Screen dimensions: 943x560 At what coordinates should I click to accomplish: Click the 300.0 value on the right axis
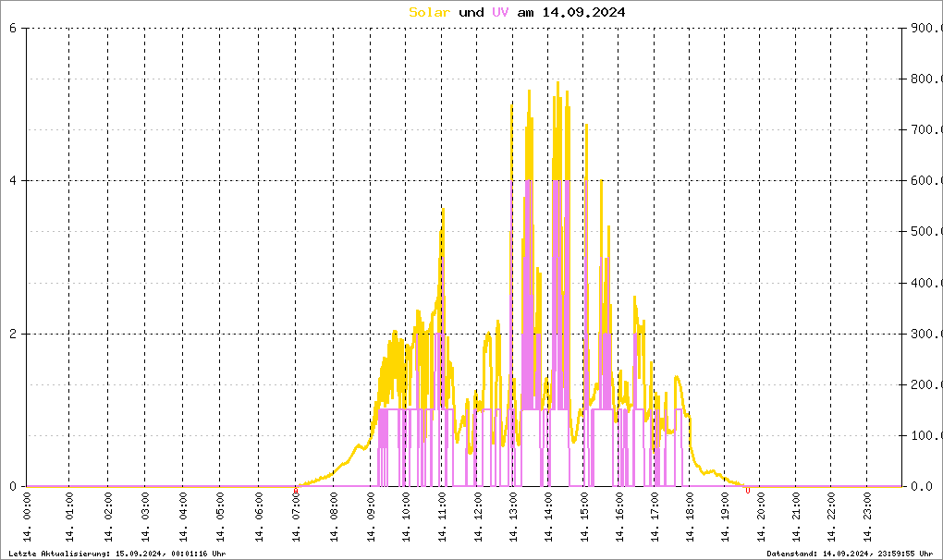pyautogui.click(x=925, y=334)
